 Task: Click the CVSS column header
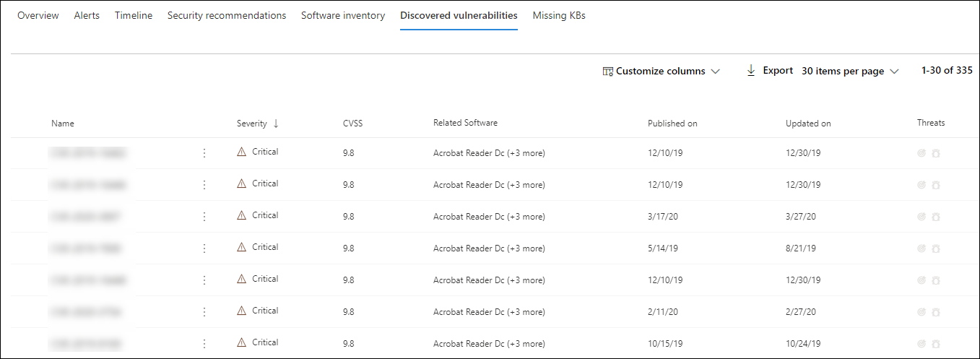pyautogui.click(x=352, y=124)
